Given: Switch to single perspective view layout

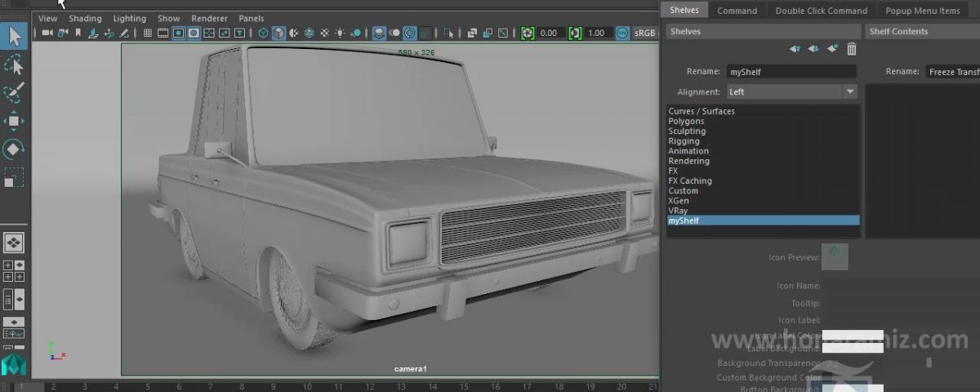Looking at the screenshot, I should pyautogui.click(x=14, y=243).
